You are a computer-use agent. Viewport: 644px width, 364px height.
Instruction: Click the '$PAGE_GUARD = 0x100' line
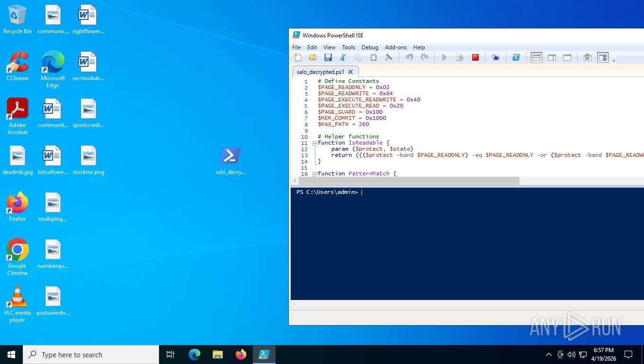(350, 112)
